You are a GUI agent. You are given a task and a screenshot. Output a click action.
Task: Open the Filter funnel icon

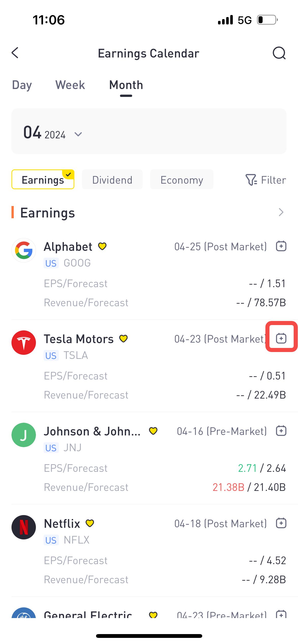tap(251, 180)
